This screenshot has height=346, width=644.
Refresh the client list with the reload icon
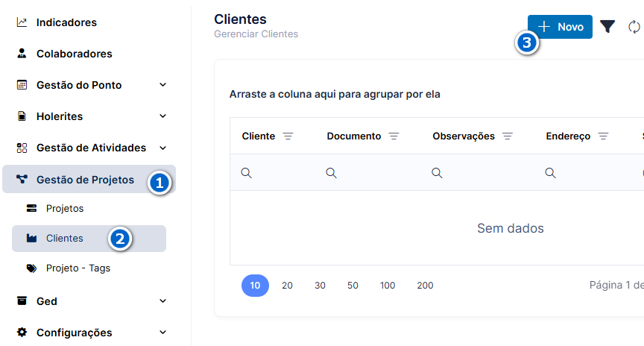click(x=634, y=27)
